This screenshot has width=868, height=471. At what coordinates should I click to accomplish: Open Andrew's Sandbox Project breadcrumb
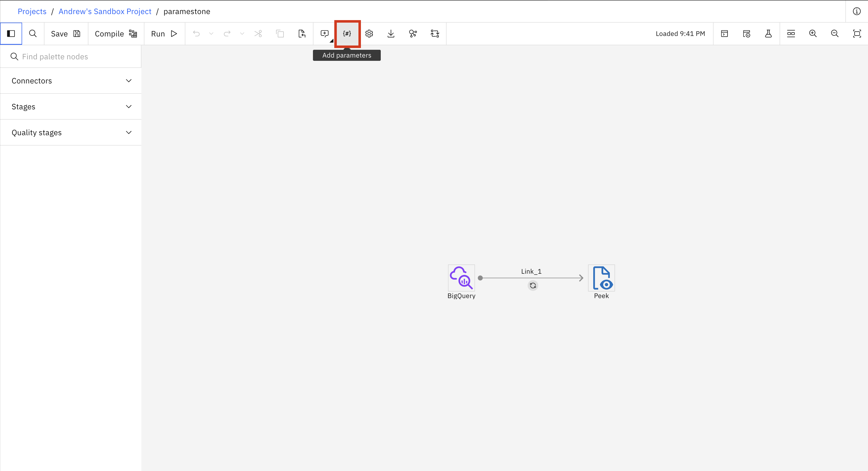(x=105, y=12)
